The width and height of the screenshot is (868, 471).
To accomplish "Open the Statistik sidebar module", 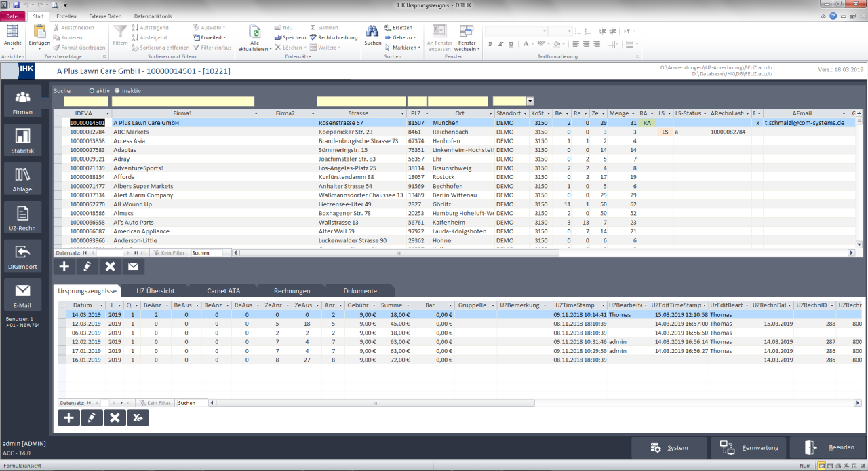I will (23, 140).
